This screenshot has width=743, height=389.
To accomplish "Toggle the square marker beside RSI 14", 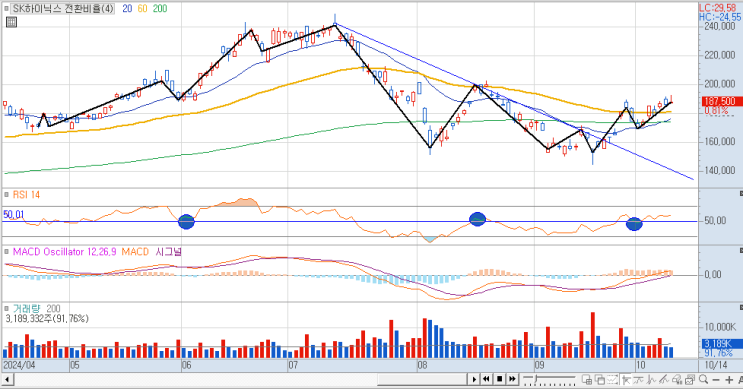I will click(x=6, y=195).
